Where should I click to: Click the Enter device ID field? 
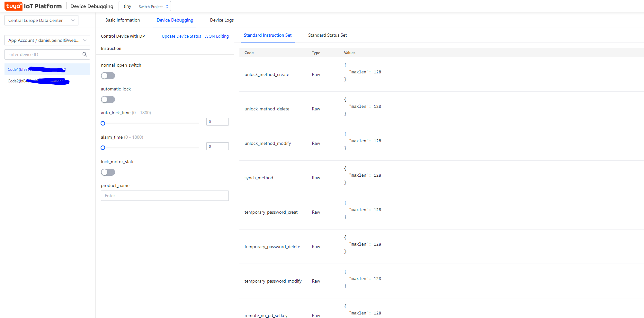(42, 54)
